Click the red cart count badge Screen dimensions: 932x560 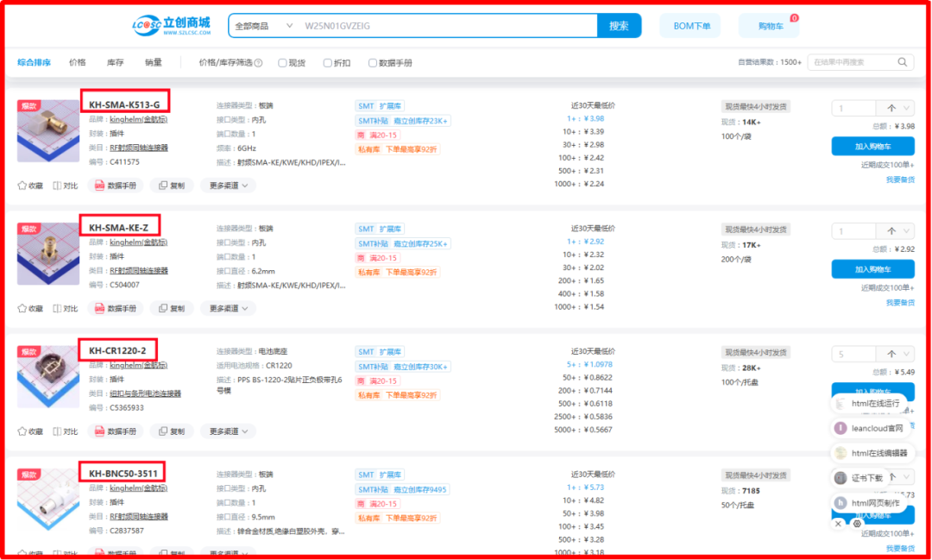coord(794,18)
